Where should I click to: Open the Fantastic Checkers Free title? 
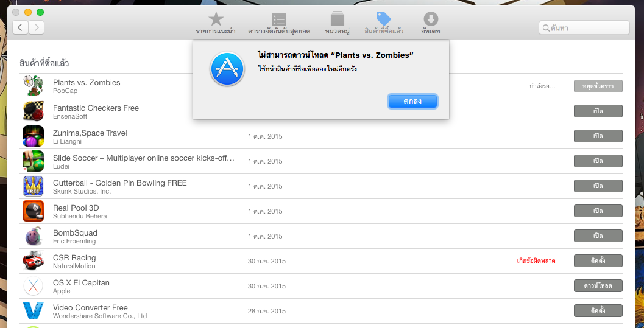[x=96, y=108]
